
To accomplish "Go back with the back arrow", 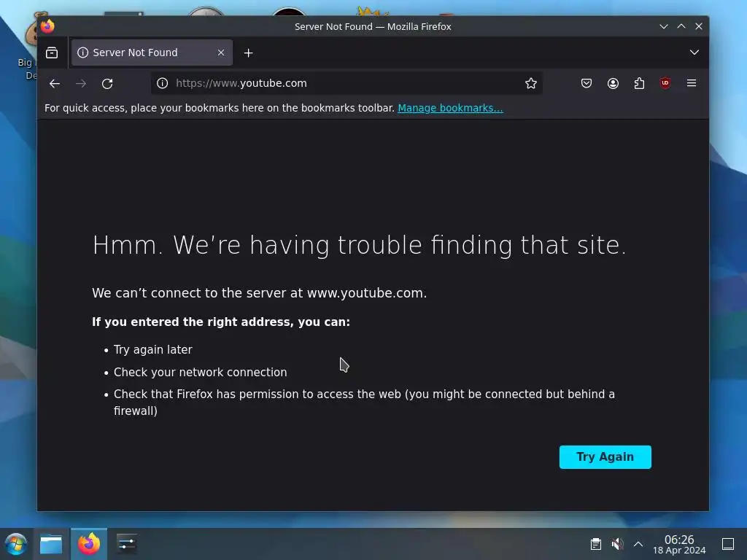I will [55, 83].
